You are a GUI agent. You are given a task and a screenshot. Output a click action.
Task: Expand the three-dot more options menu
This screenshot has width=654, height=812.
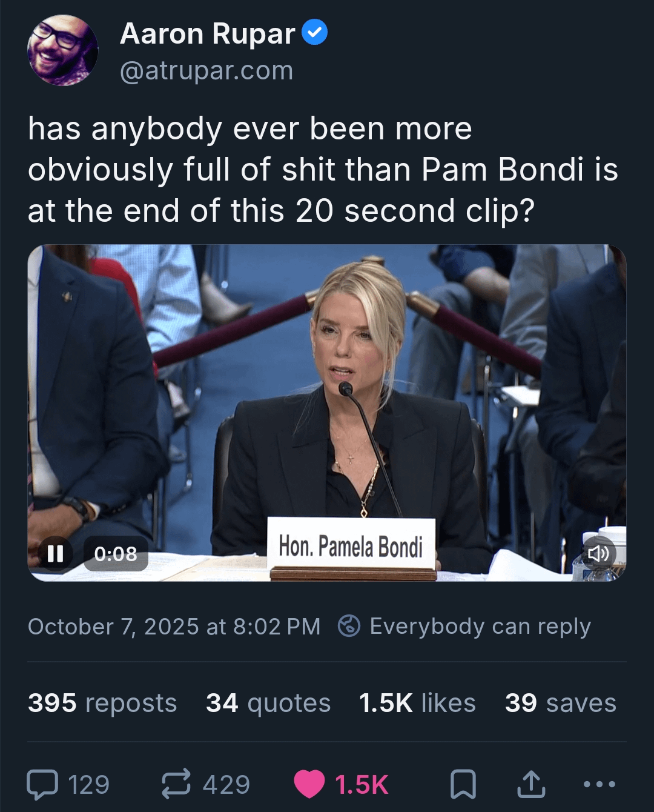pos(599,784)
